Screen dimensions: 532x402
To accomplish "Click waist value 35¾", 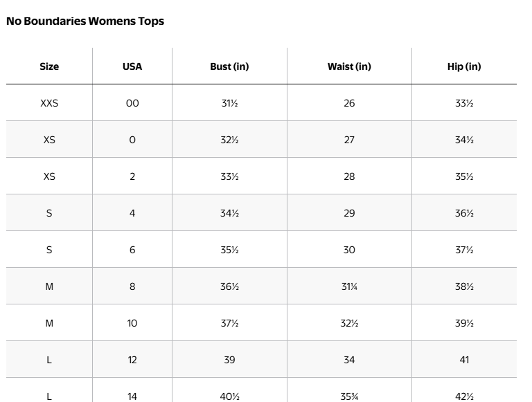I will [349, 396].
